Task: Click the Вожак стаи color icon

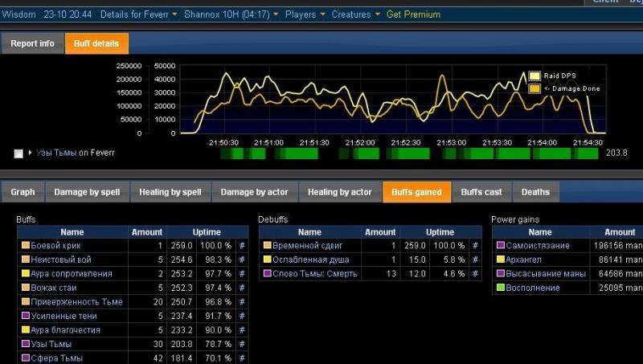Action: point(26,288)
